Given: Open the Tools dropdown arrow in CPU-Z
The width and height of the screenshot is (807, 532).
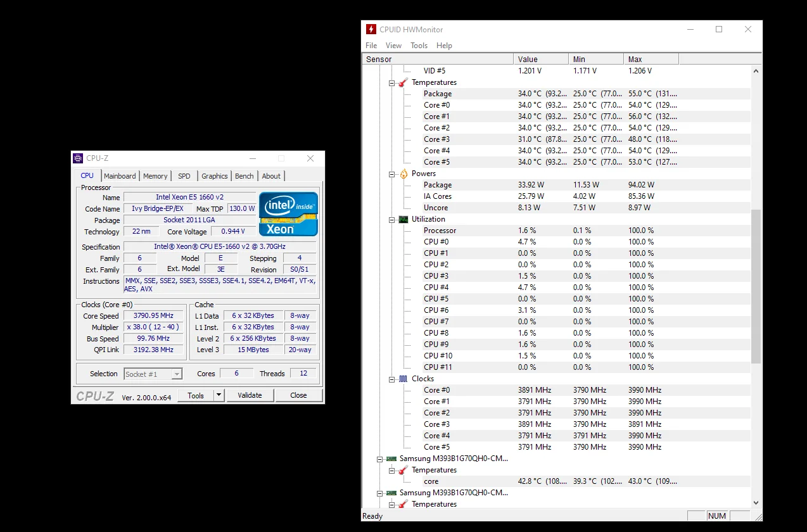Looking at the screenshot, I should click(219, 395).
